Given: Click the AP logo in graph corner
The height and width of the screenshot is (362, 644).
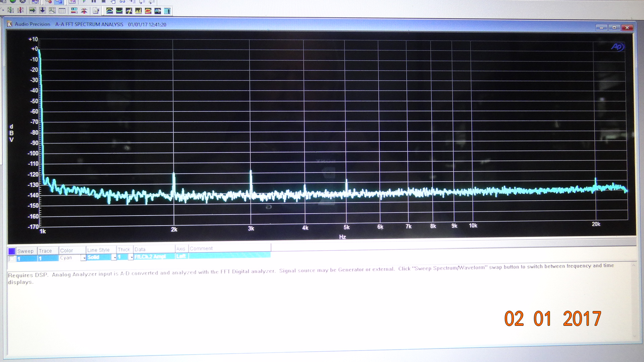Looking at the screenshot, I should coord(617,47).
